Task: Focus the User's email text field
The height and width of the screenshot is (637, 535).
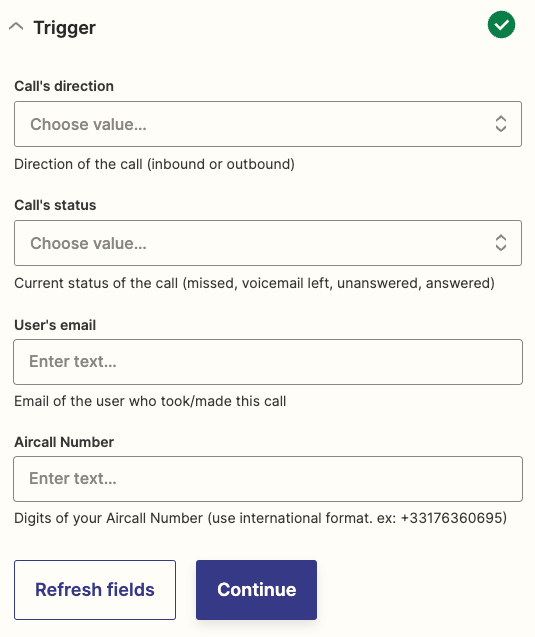Action: point(268,362)
